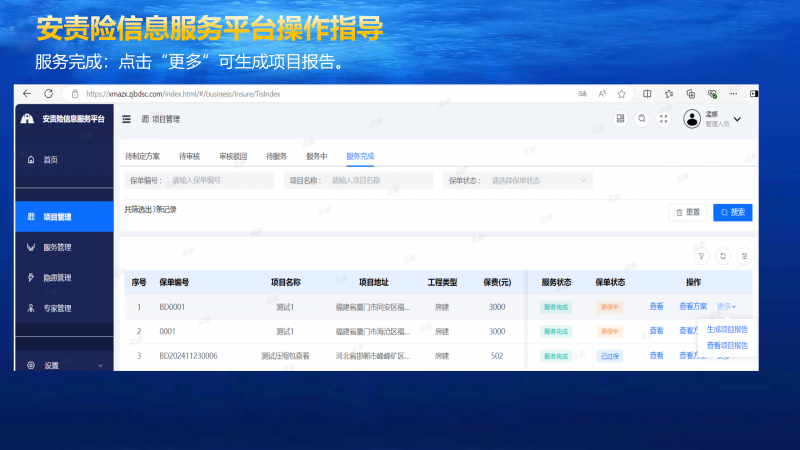Image resolution: width=800 pixels, height=450 pixels.
Task: Open 专家管理 in the sidebar
Action: [64, 308]
